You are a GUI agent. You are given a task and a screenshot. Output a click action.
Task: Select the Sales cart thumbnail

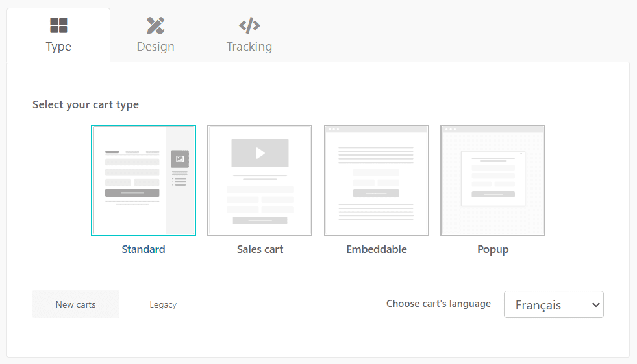point(260,180)
